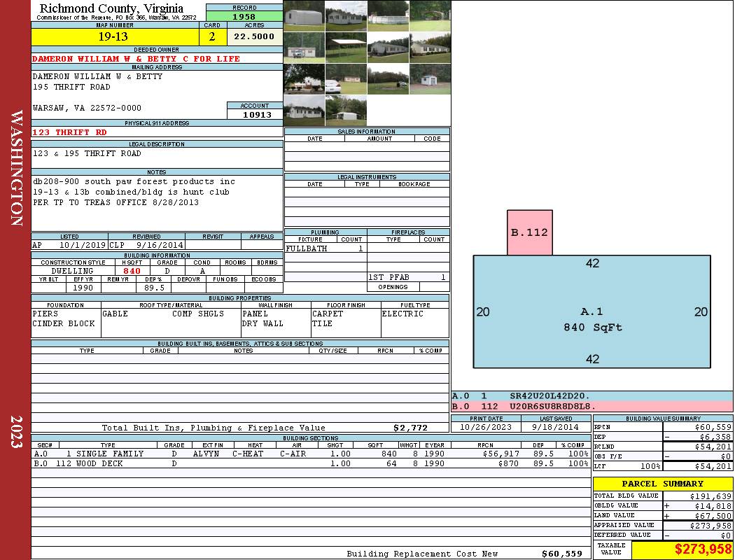Click the A.0 Single Family building section row
The width and height of the screenshot is (735, 560).
pyautogui.click(x=310, y=454)
